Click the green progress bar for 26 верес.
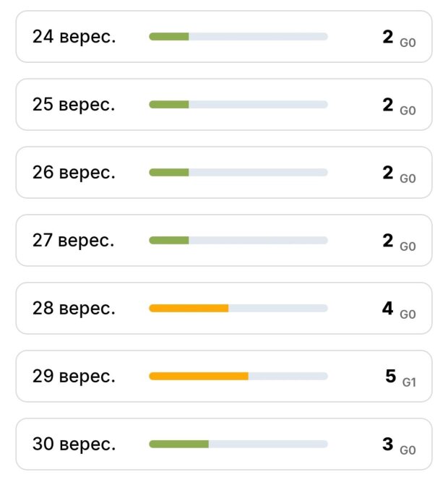The width and height of the screenshot is (448, 485). click(x=169, y=172)
